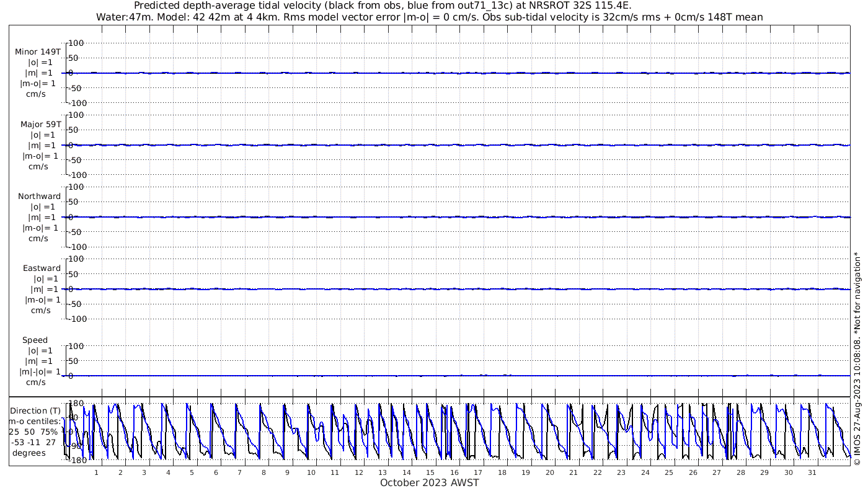Click the '|m-o|= 1' text under Northward
868x496 pixels.
click(41, 228)
